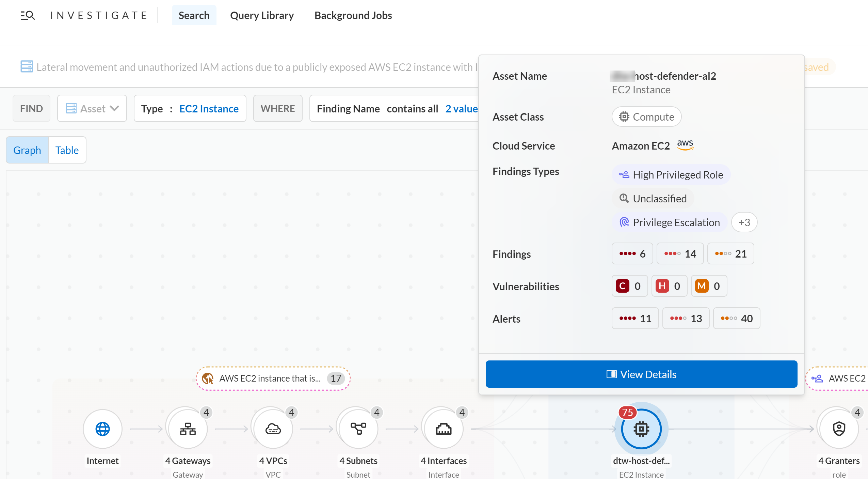This screenshot has width=868, height=479.
Task: Click Critical vulnerabilities C 0 badge
Action: [629, 286]
